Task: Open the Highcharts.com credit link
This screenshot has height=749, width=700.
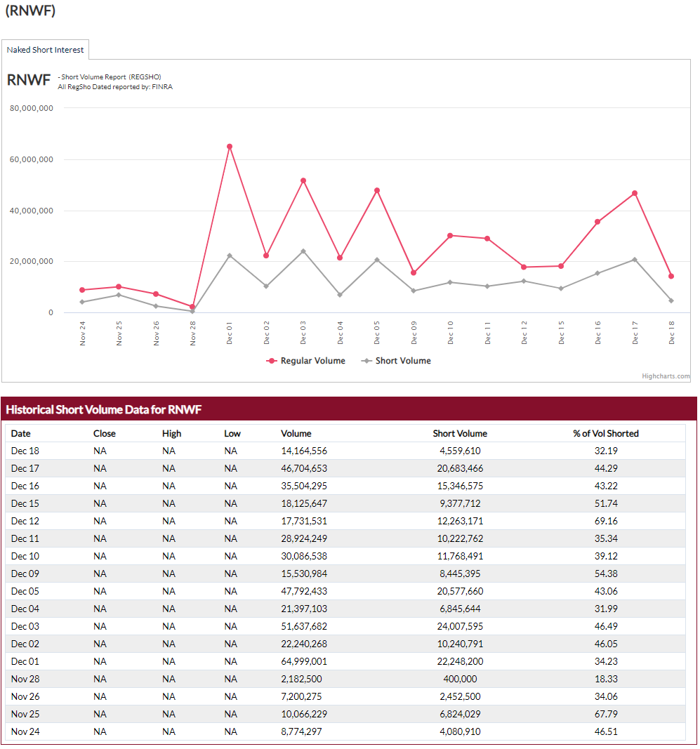Action: pos(666,376)
